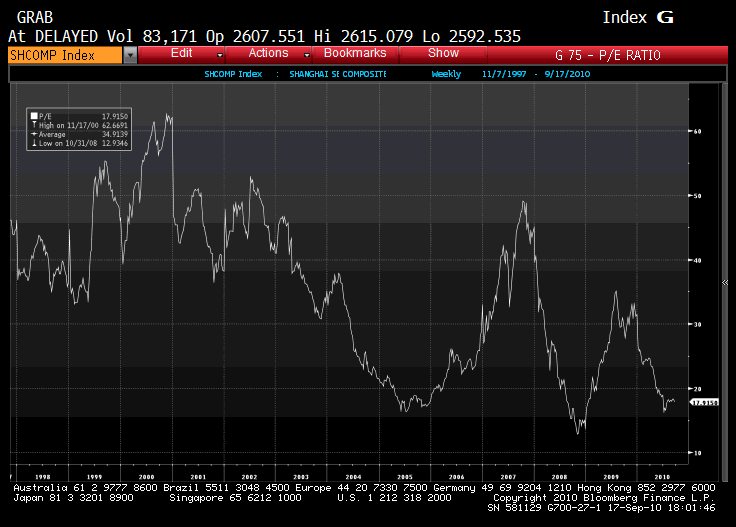
Task: Open the Actions menu
Action: coord(268,53)
